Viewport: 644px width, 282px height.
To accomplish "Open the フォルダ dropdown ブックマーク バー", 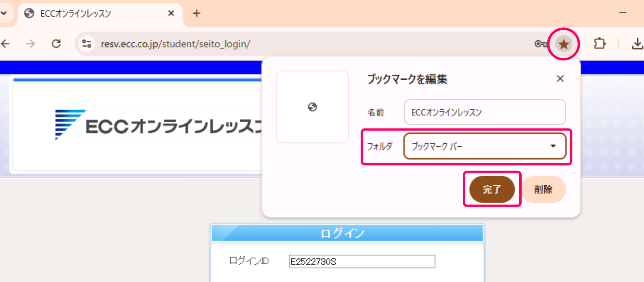I will 485,146.
